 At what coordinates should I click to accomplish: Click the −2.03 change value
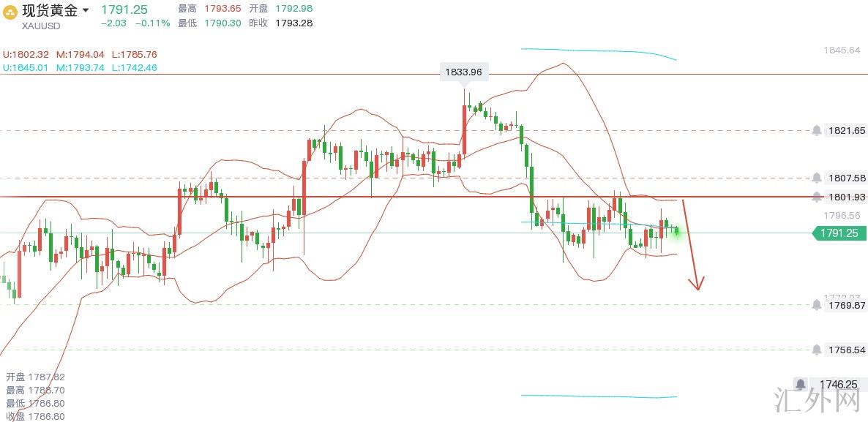[113, 23]
